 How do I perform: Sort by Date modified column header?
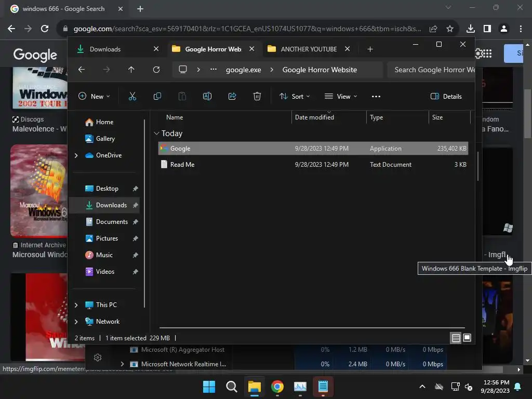pyautogui.click(x=329, y=117)
